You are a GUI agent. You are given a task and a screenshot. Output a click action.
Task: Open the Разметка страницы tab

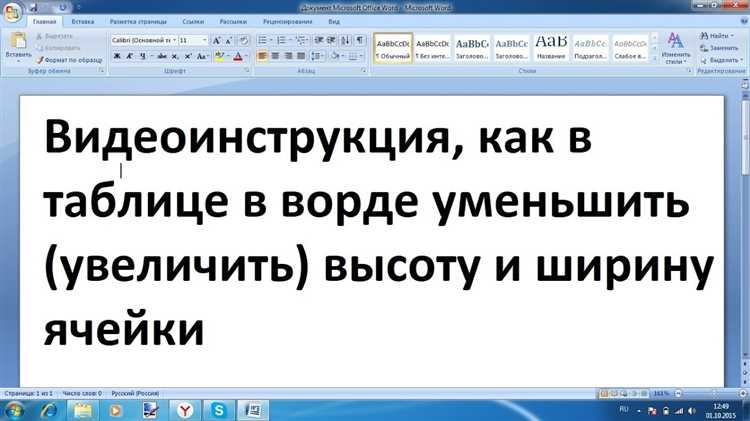pos(138,22)
